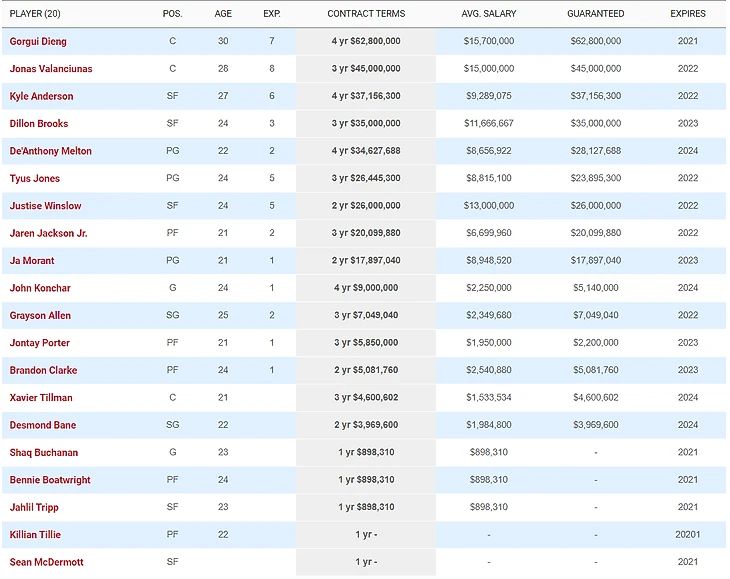The image size is (730, 579).
Task: Select contract cell '3 yr $35,000,000'
Action: 366,123
